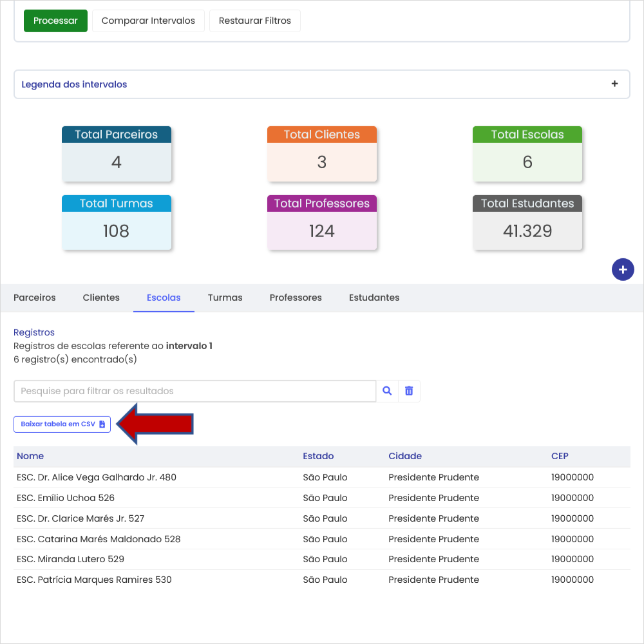Click Restaurar Filtros button
Viewport: 644px width, 644px height.
[x=254, y=21]
